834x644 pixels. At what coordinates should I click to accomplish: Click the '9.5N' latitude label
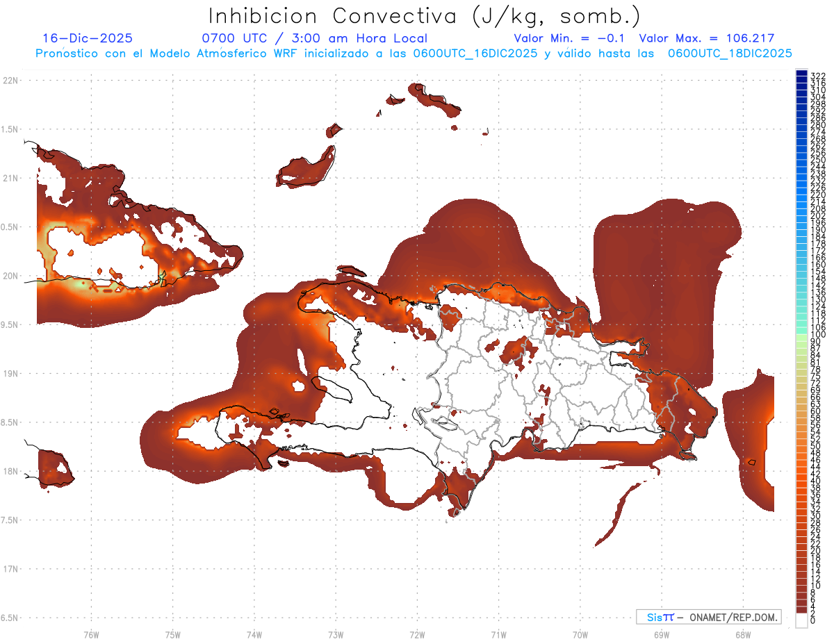coord(10,324)
